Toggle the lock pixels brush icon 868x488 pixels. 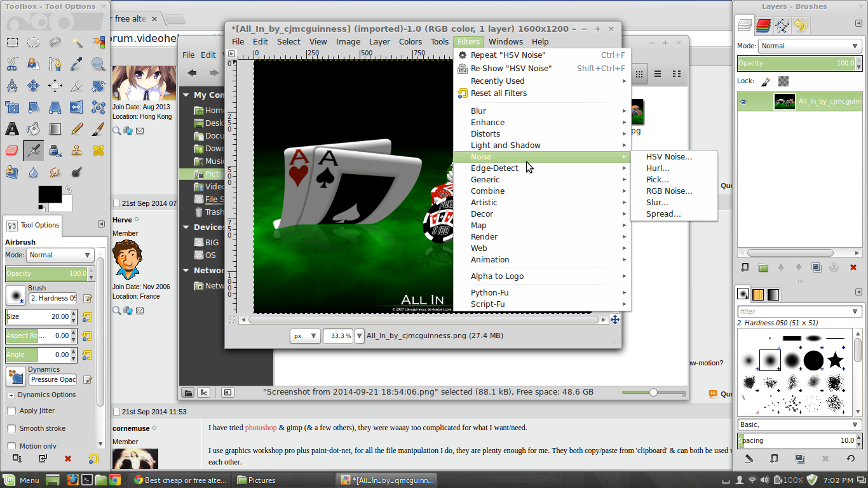click(x=766, y=81)
